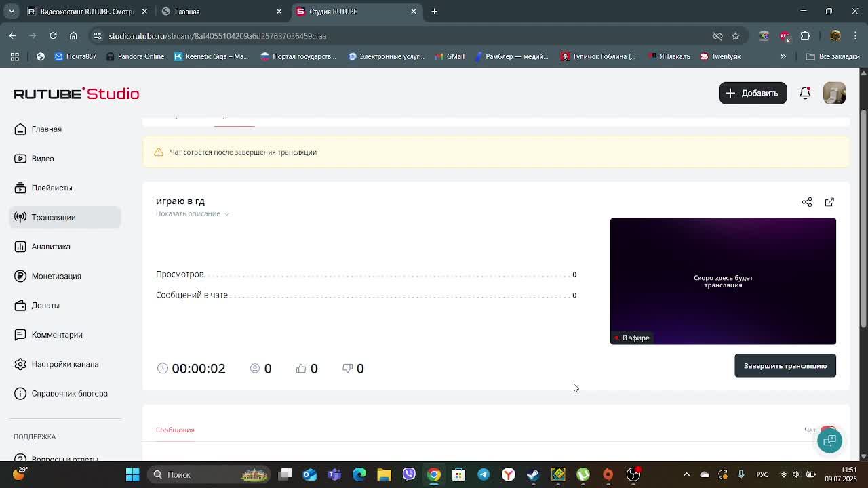Open browser extensions puzzle icon
The image size is (868, 488).
tap(805, 36)
